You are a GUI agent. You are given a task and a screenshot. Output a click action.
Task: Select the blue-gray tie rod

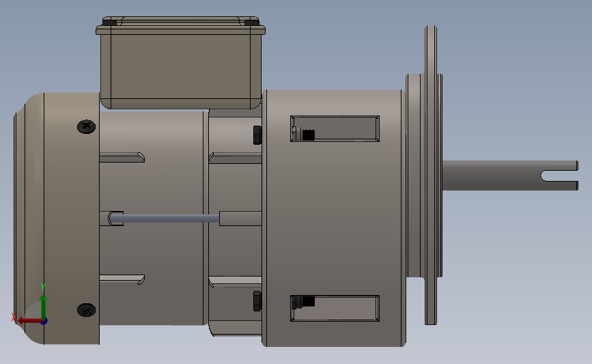coord(165,219)
